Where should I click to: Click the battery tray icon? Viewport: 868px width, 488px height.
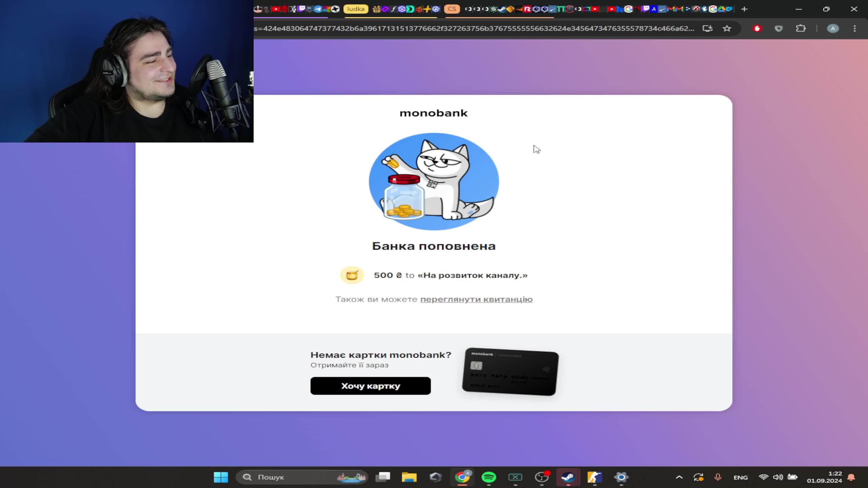tap(792, 477)
